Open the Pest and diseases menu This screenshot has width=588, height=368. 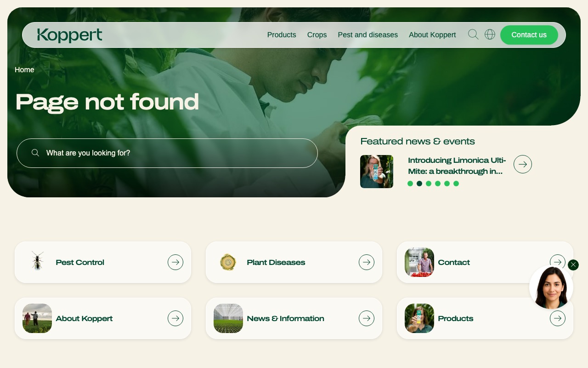[x=368, y=35]
